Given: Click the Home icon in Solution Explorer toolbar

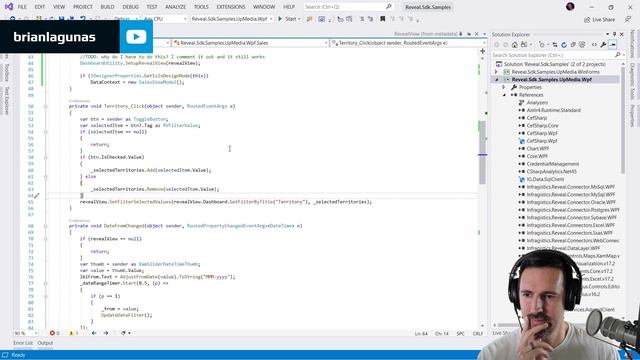Looking at the screenshot, I should click(514, 44).
